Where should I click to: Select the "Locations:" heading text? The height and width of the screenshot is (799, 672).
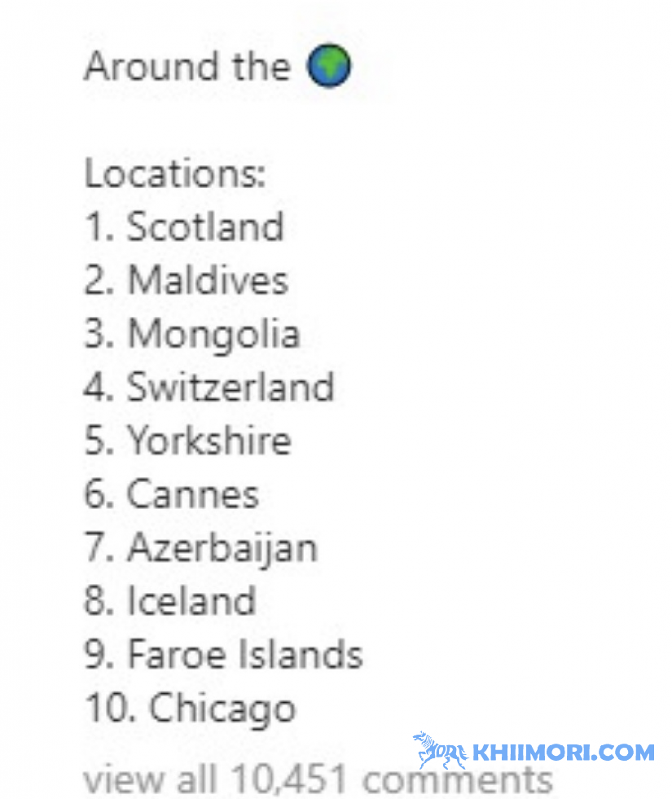point(175,173)
